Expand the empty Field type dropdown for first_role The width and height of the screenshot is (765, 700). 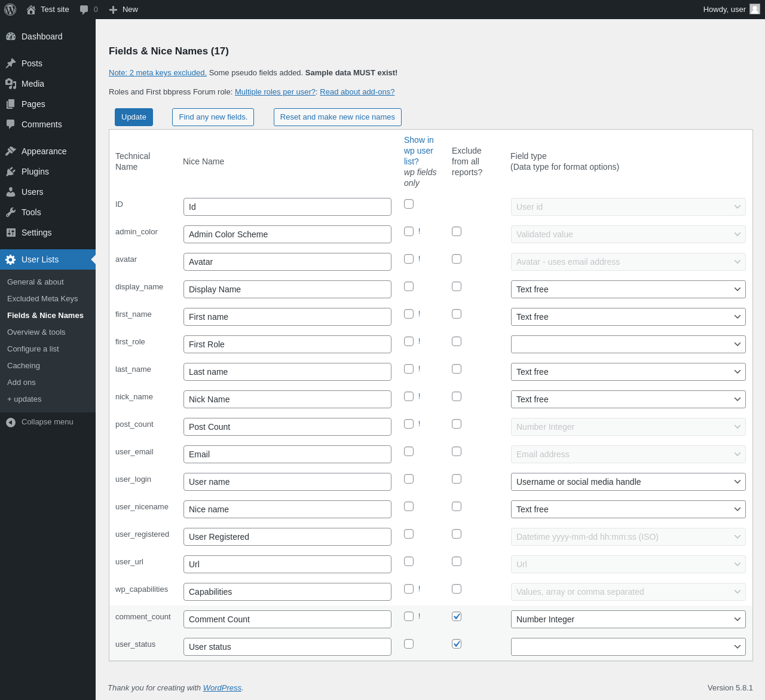pyautogui.click(x=628, y=344)
